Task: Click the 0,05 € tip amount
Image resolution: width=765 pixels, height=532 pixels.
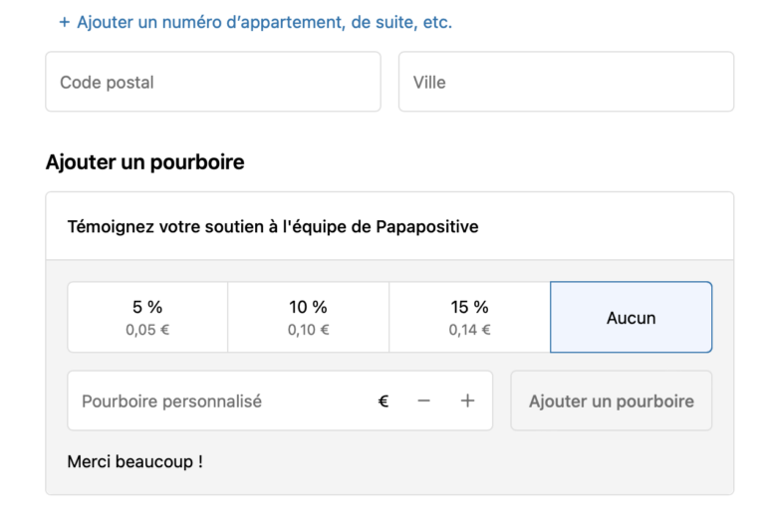Action: [147, 331]
